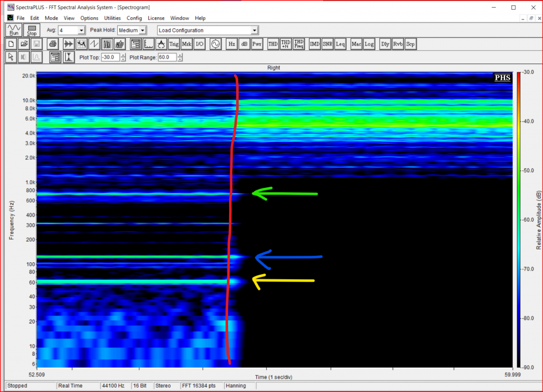
Task: Start analysis with the Run button
Action: point(14,30)
